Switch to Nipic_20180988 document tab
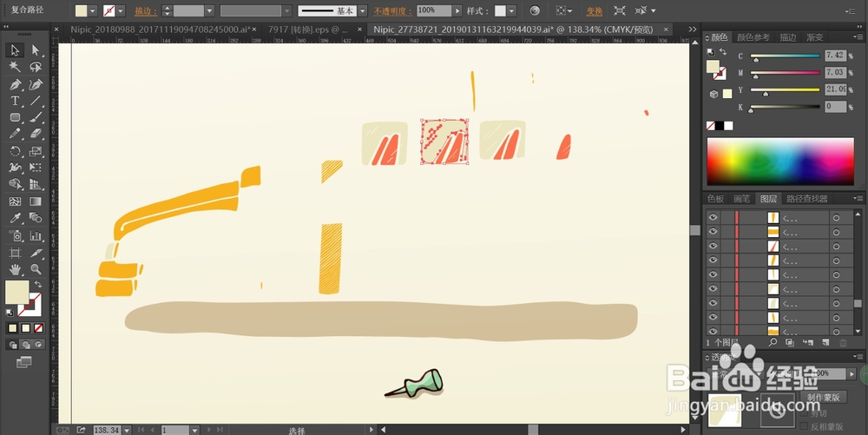The image size is (868, 435). (x=160, y=30)
